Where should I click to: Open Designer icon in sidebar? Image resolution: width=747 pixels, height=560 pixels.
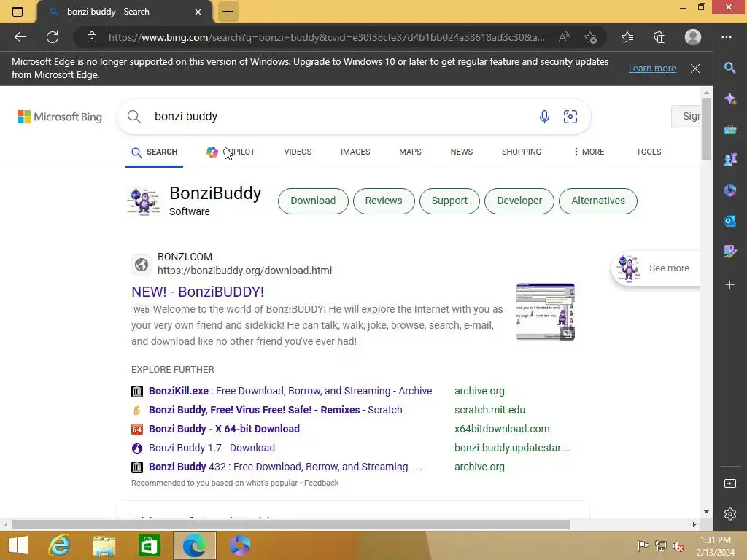point(729,252)
